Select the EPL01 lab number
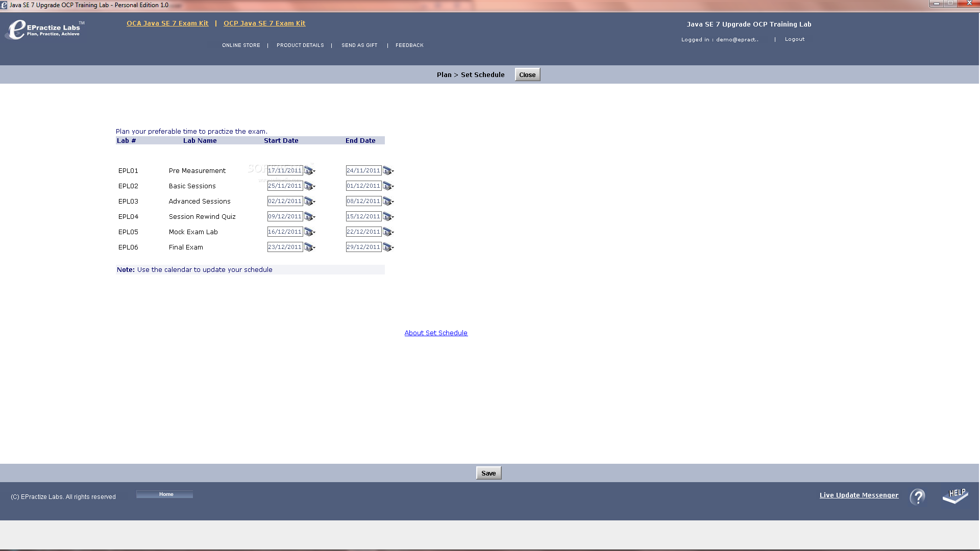The height and width of the screenshot is (551, 980). (x=128, y=171)
